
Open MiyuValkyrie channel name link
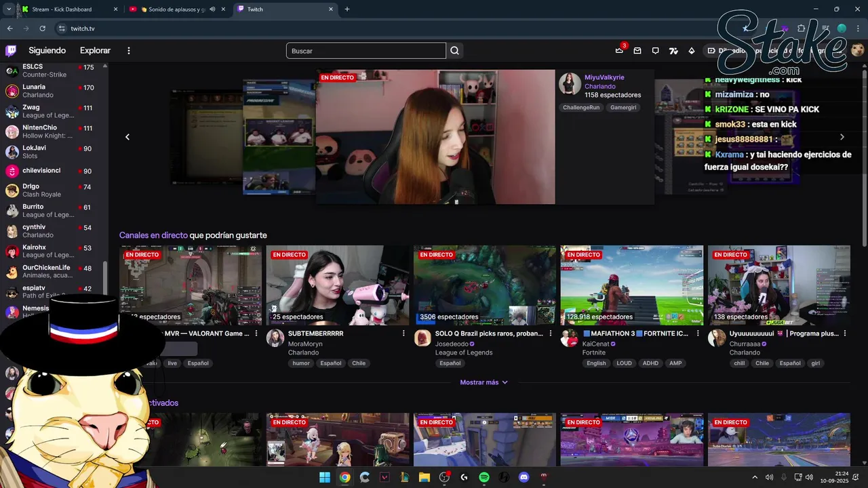coord(604,77)
